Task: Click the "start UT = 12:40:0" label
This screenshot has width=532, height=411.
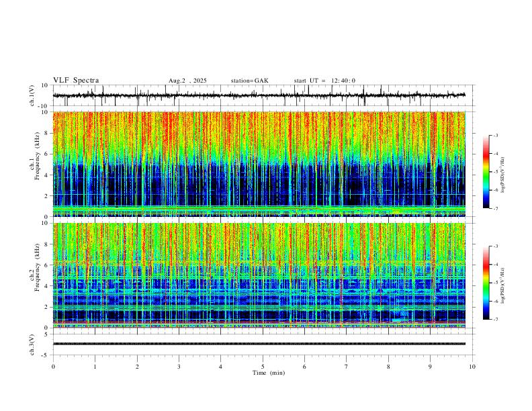Action: tap(324, 81)
